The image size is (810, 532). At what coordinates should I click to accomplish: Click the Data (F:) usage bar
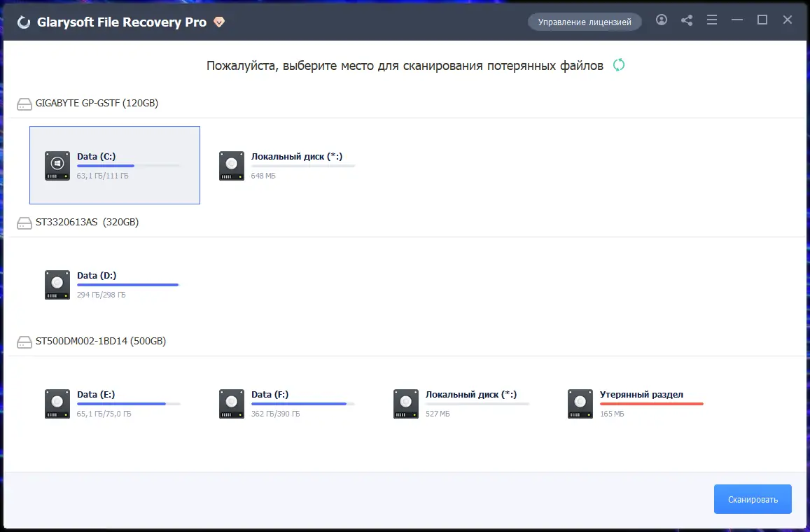pyautogui.click(x=302, y=403)
